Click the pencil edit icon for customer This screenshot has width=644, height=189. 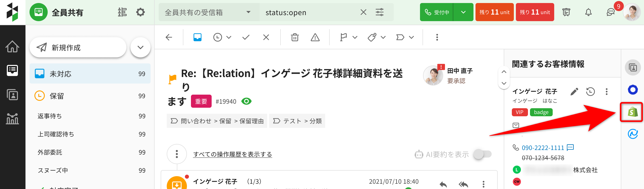(x=574, y=92)
